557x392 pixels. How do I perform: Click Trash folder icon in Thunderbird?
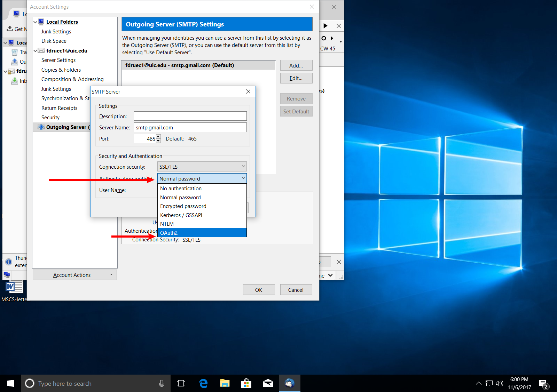tap(14, 52)
